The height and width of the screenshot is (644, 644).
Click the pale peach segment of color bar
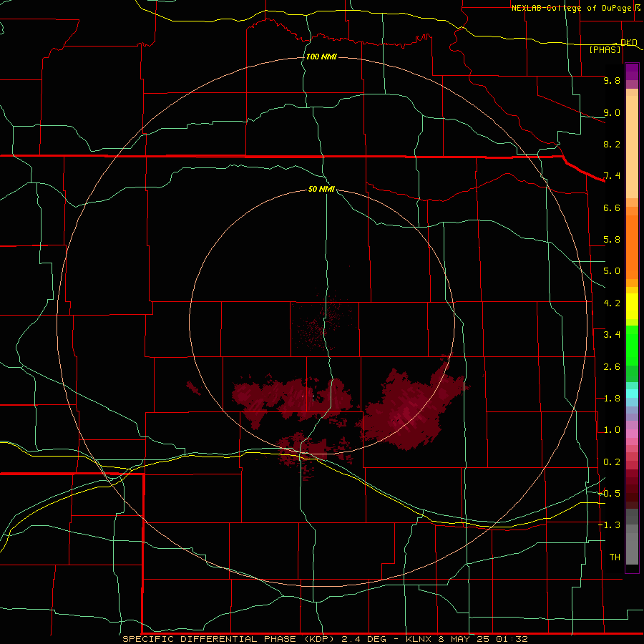[x=632, y=147]
